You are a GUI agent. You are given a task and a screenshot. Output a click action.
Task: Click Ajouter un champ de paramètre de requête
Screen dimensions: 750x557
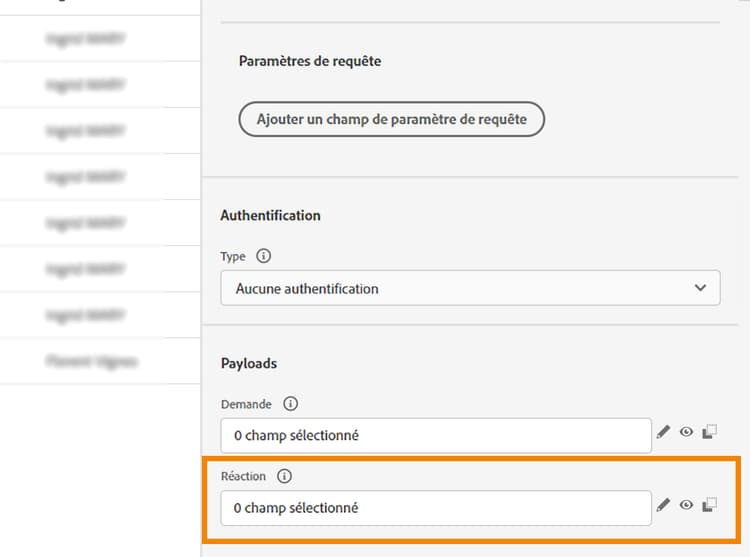point(391,119)
